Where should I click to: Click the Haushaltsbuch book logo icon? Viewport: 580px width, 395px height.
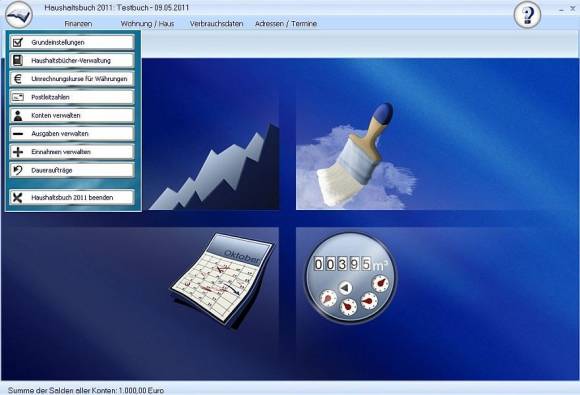19,14
